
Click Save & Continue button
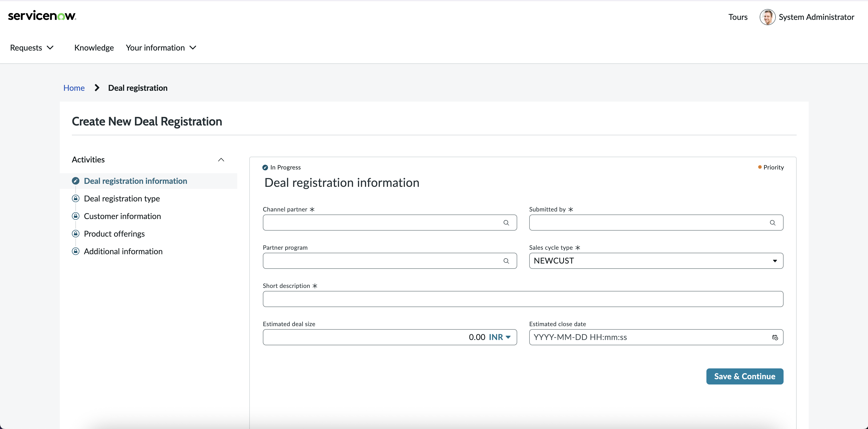(x=745, y=376)
